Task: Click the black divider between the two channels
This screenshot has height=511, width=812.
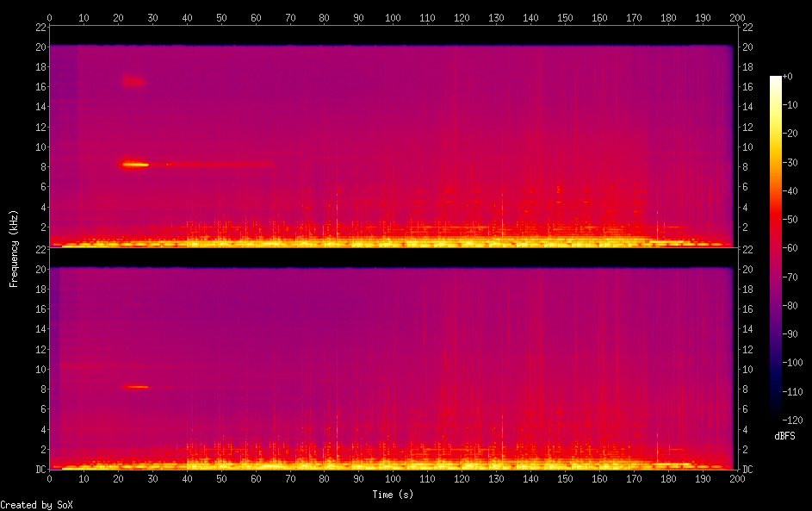Action: click(x=393, y=257)
